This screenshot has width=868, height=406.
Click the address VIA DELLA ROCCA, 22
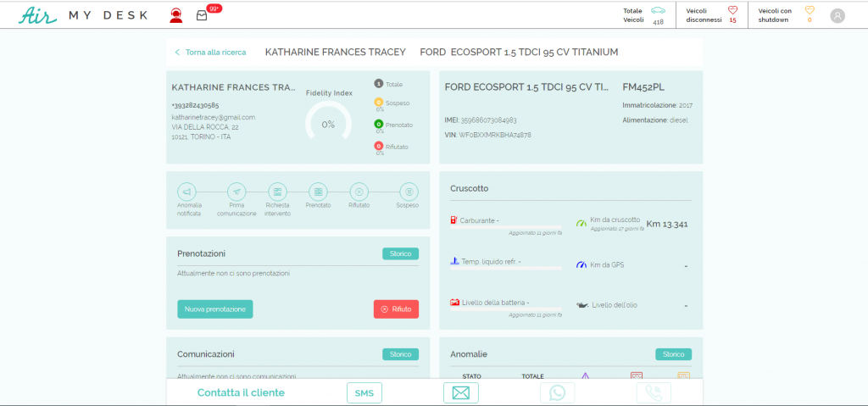(205, 127)
